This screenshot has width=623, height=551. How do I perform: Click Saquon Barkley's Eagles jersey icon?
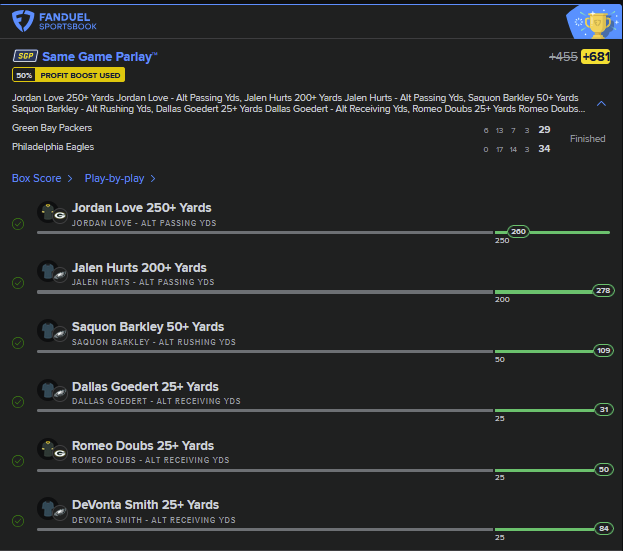click(52, 331)
